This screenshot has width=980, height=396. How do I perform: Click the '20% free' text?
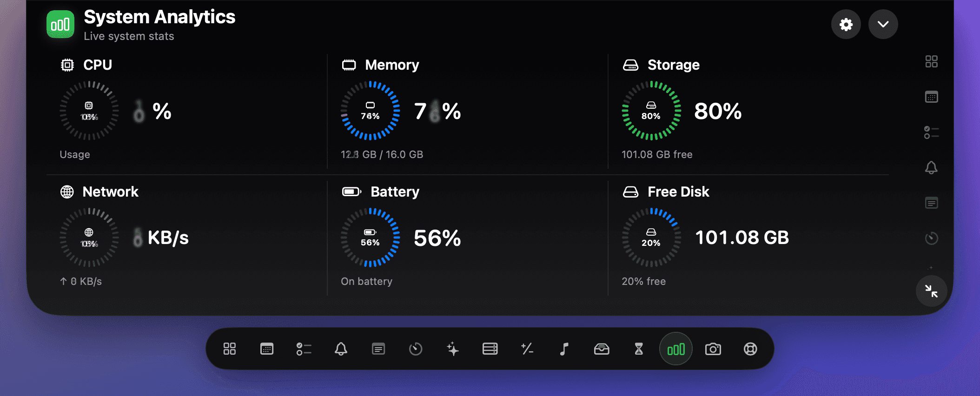click(x=643, y=281)
